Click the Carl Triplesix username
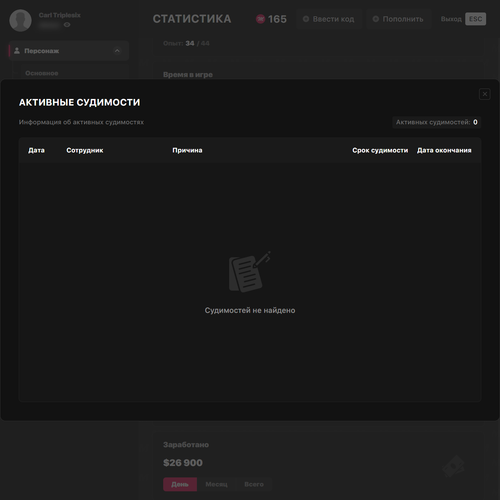The image size is (500, 500). point(60,15)
